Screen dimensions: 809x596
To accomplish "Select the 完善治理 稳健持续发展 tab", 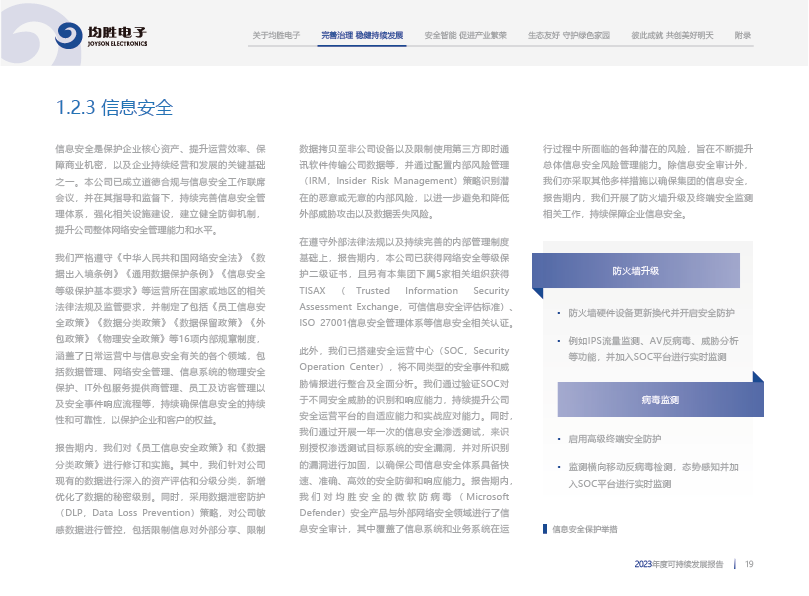I will point(362,35).
